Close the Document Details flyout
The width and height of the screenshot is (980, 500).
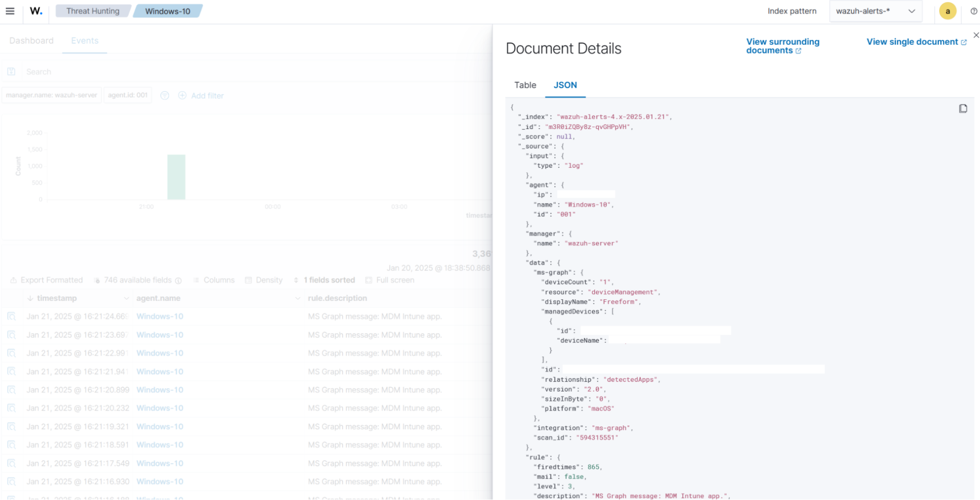pos(976,35)
